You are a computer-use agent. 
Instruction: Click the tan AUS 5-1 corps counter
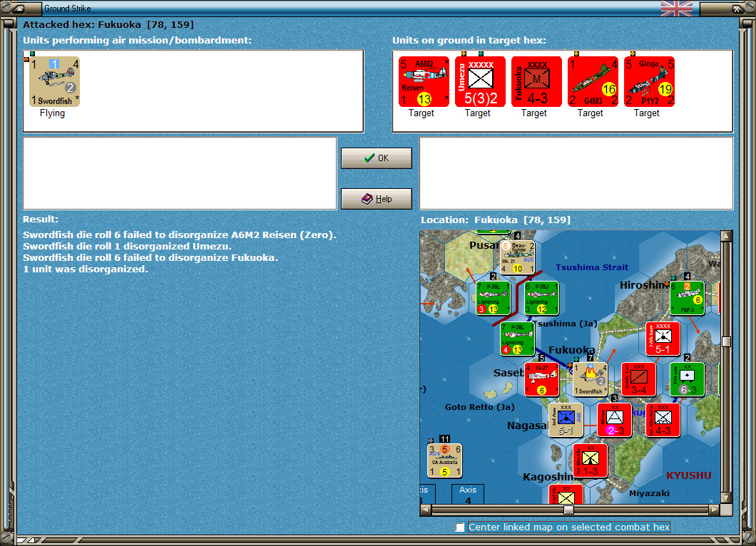[566, 421]
